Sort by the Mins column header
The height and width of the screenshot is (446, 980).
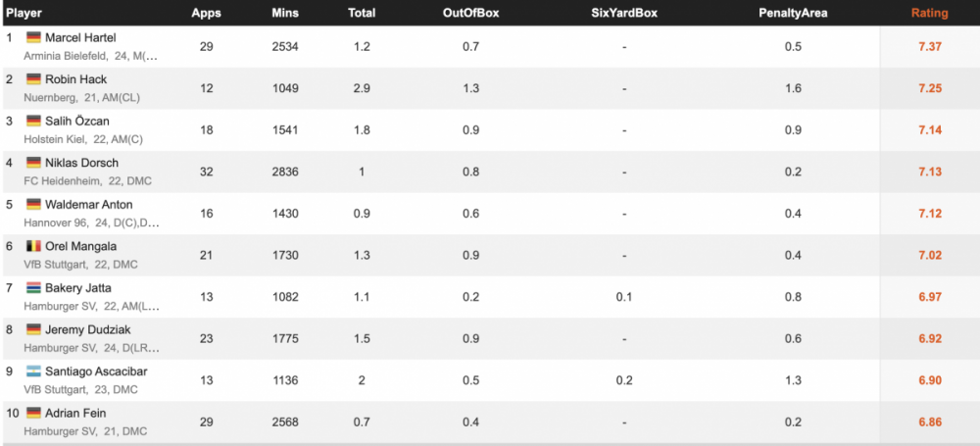coord(285,13)
